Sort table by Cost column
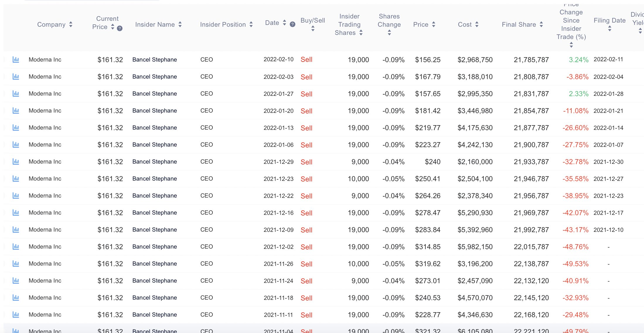This screenshot has width=644, height=333. (x=477, y=25)
